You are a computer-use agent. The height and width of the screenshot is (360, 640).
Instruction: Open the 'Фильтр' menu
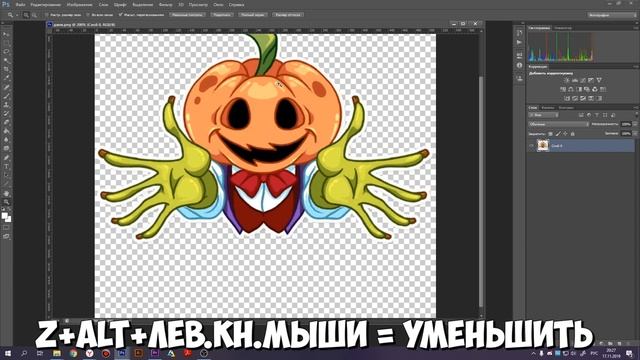165,5
